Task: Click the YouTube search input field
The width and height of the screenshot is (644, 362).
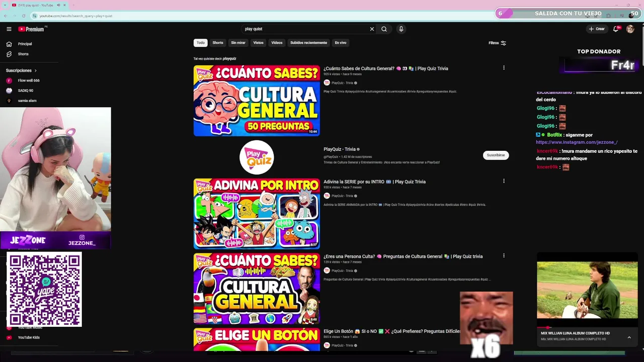Action: (x=305, y=29)
